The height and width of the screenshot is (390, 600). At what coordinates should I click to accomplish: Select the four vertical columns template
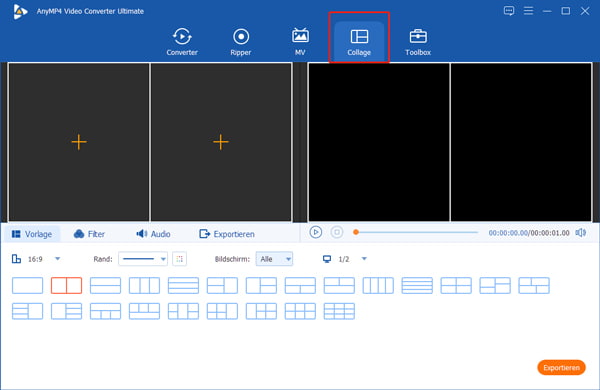tap(378, 286)
